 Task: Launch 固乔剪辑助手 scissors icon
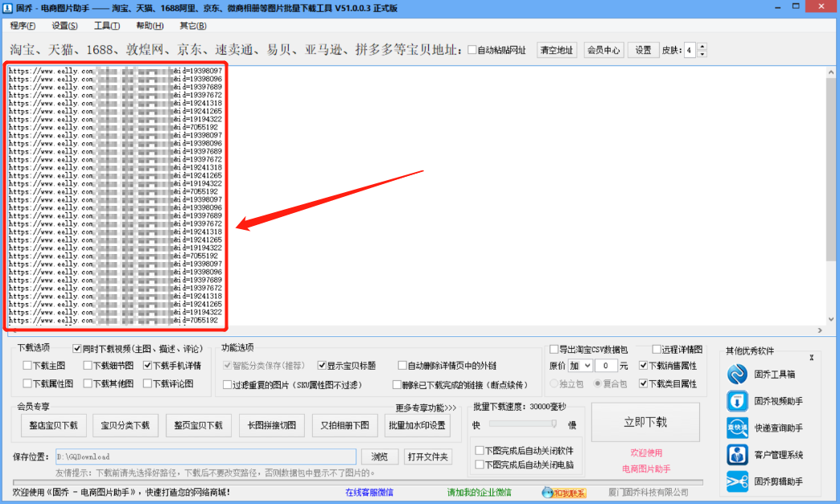tap(737, 481)
